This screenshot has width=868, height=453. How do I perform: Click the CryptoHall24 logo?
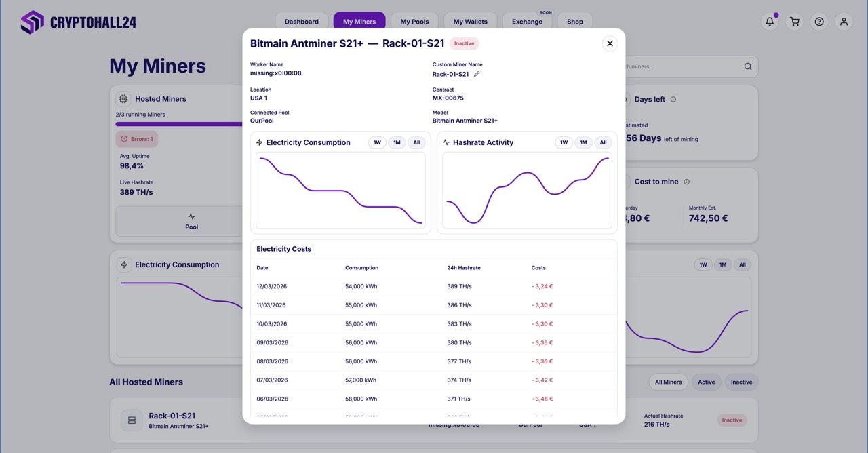[77, 21]
